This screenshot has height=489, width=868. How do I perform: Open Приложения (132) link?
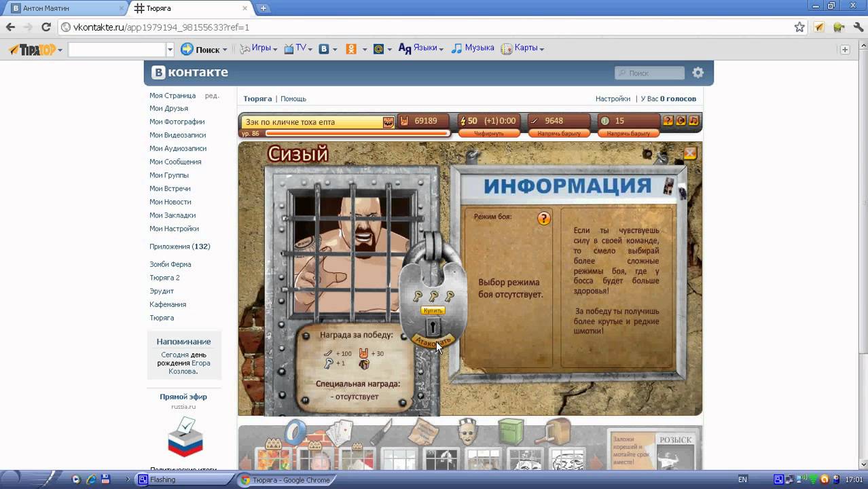pos(180,247)
